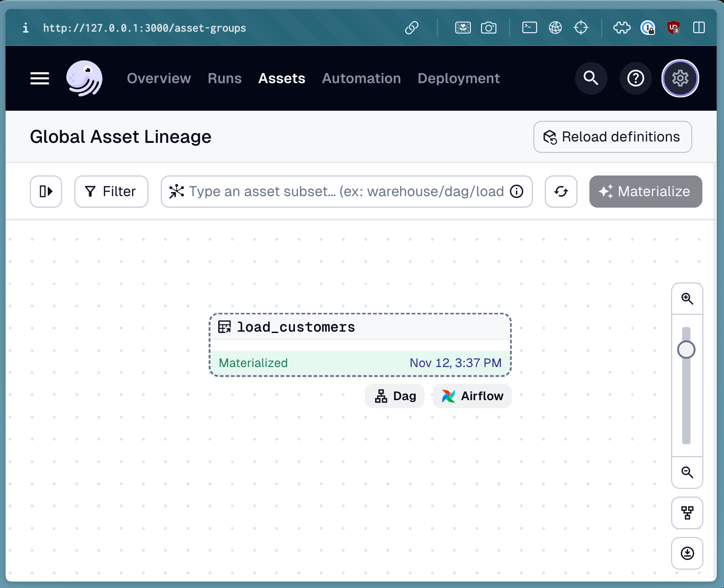Switch to the Runs tab

[x=224, y=79]
